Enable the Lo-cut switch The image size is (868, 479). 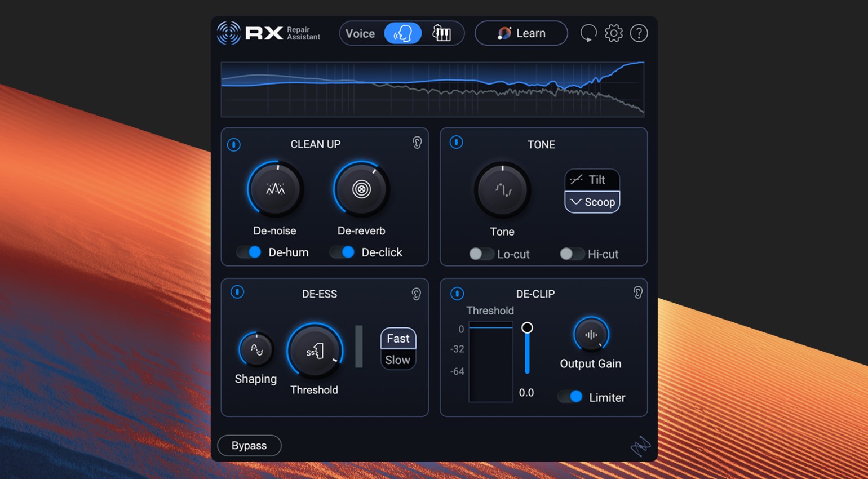[x=481, y=254]
